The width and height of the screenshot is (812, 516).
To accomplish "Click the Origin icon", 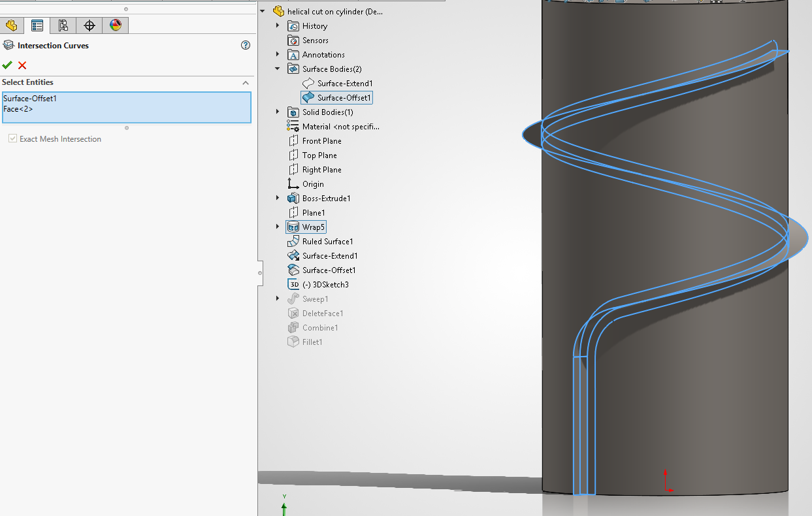I will pos(293,184).
